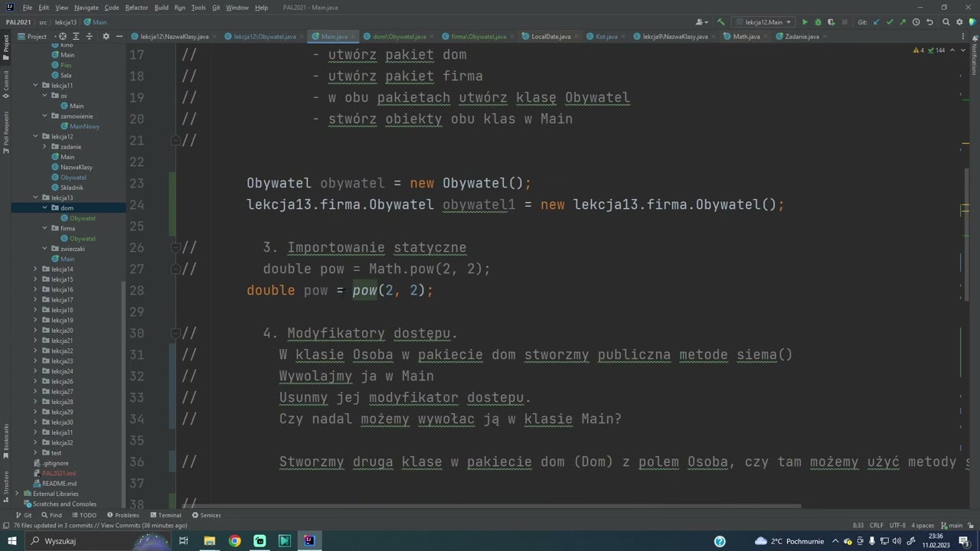The width and height of the screenshot is (980, 551).
Task: Open Bookmarks tool window on left strip
Action: (x=5, y=441)
